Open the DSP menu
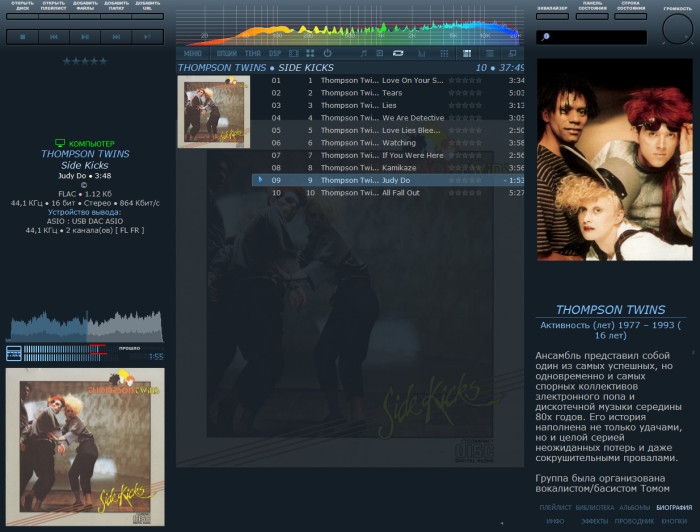700x532 pixels. (x=275, y=53)
